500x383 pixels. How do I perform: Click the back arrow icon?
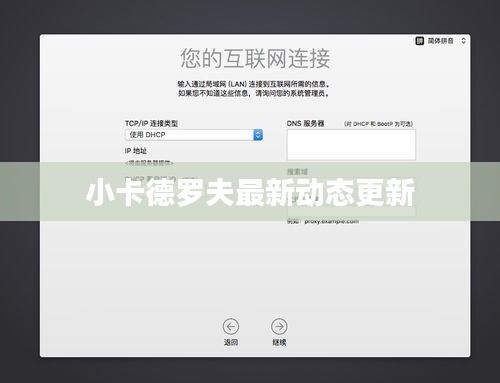(x=231, y=326)
